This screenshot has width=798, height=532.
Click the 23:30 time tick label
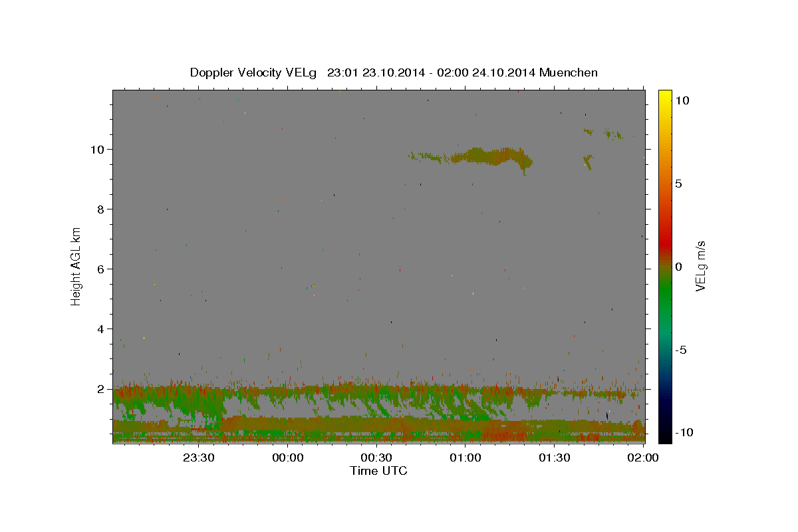pos(199,458)
